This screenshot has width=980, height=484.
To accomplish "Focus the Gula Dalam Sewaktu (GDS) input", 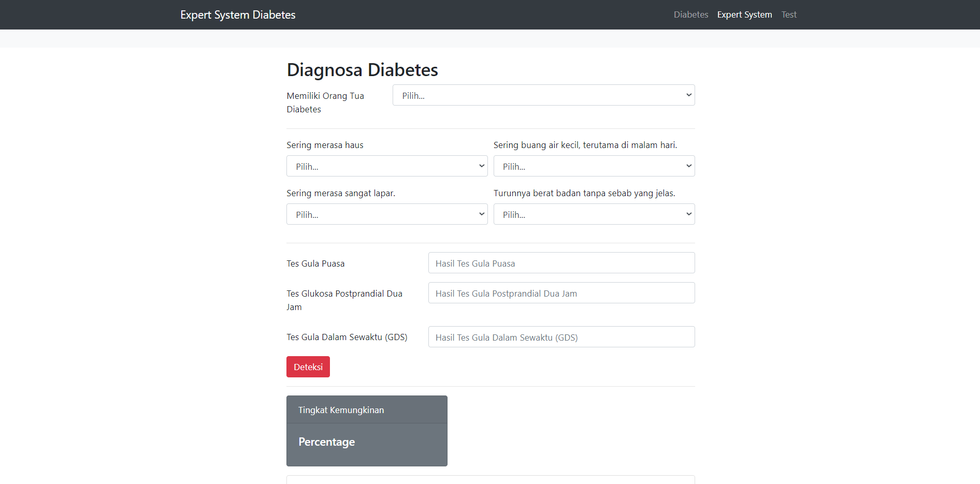I will [x=561, y=337].
